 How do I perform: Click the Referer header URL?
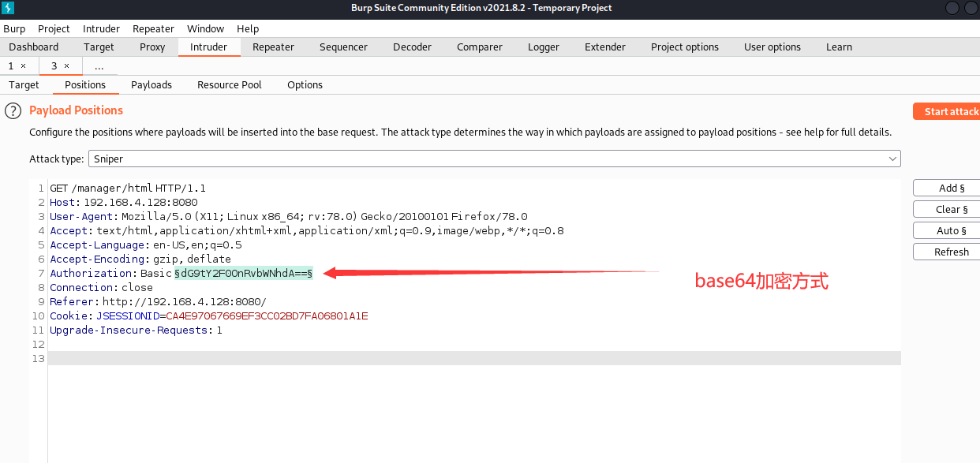point(184,302)
